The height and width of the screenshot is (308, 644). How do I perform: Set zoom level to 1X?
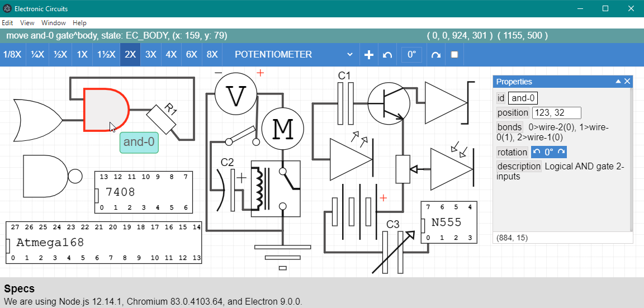coord(82,55)
